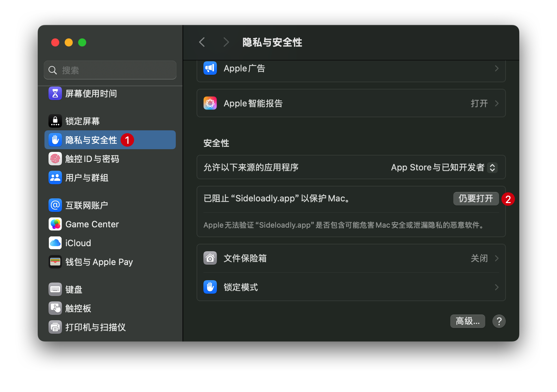The image size is (557, 392).
Task: Select 锁定屏幕 in sidebar
Action: pyautogui.click(x=110, y=121)
